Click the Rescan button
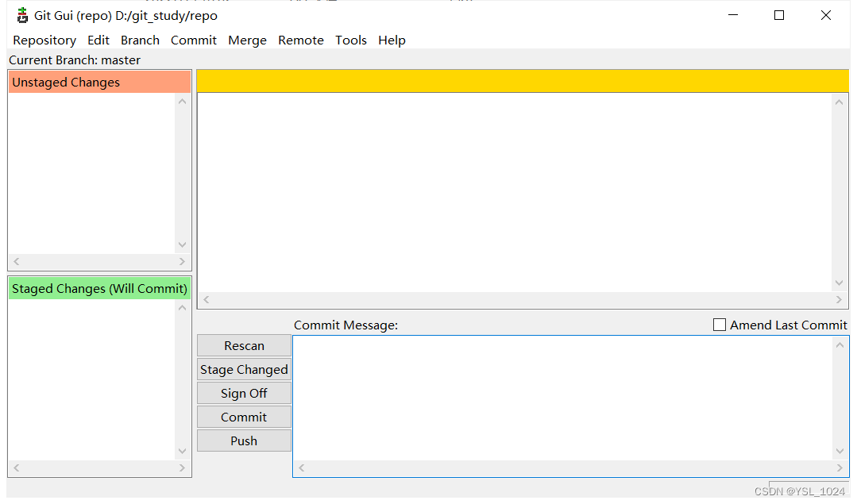The image size is (857, 504). point(244,345)
